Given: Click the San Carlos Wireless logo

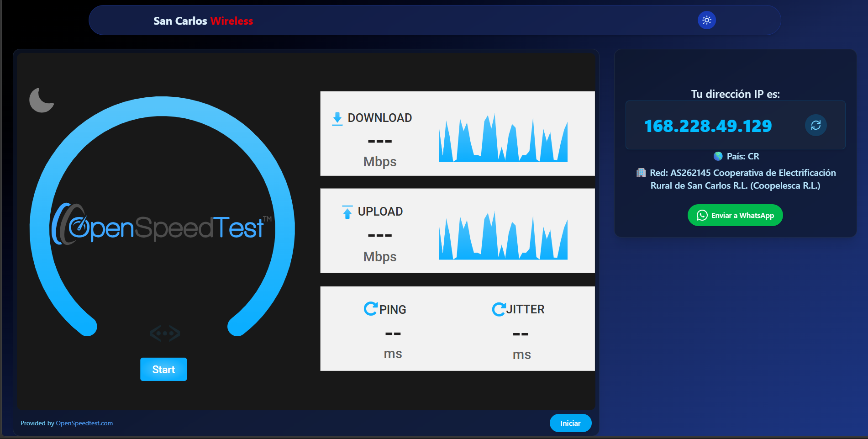Looking at the screenshot, I should pyautogui.click(x=203, y=21).
